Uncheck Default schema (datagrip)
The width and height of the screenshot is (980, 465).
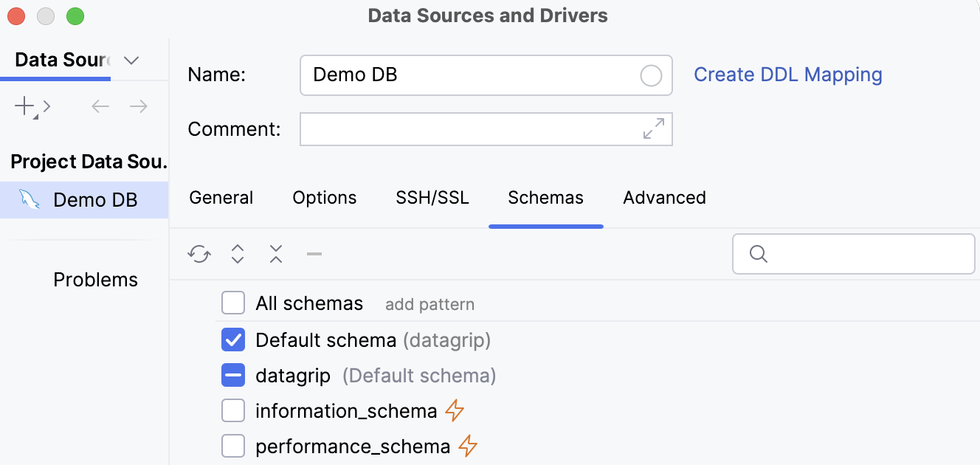tap(233, 339)
